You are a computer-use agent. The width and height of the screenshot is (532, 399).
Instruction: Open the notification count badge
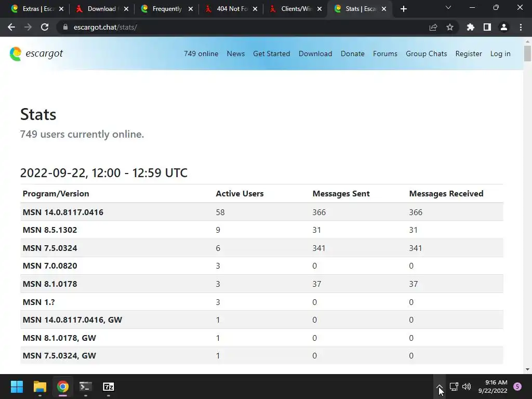click(x=517, y=387)
